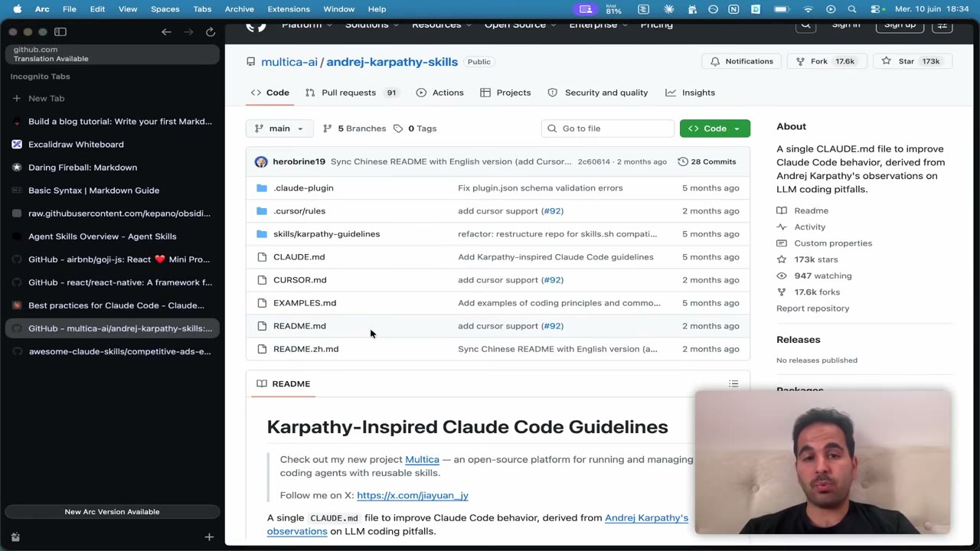Click the Pricing navigation link
This screenshot has height=551, width=980.
pyautogui.click(x=656, y=25)
